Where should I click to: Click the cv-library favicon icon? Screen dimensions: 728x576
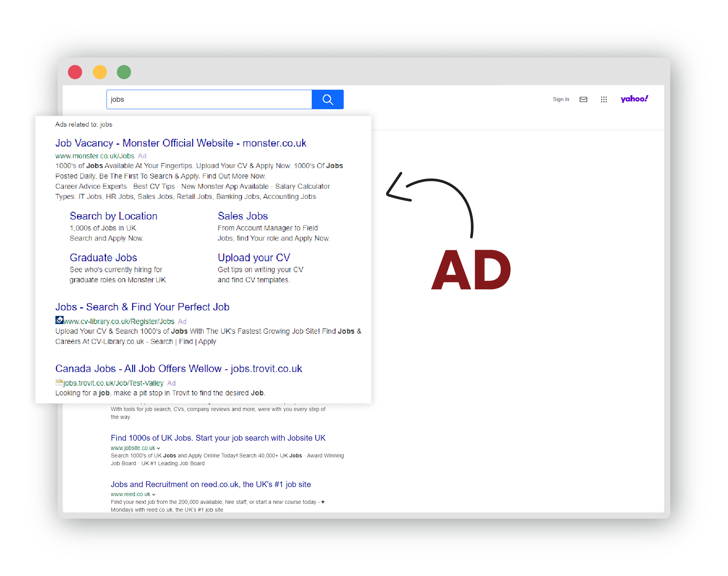(x=59, y=320)
